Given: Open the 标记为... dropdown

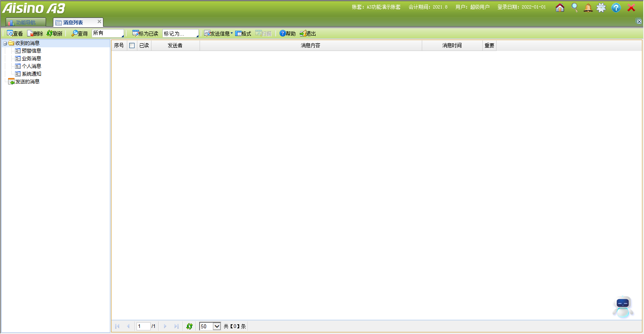Looking at the screenshot, I should 181,34.
